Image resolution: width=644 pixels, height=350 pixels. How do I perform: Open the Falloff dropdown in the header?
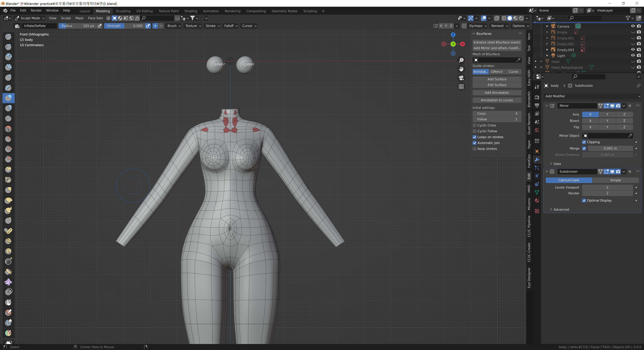tap(230, 26)
